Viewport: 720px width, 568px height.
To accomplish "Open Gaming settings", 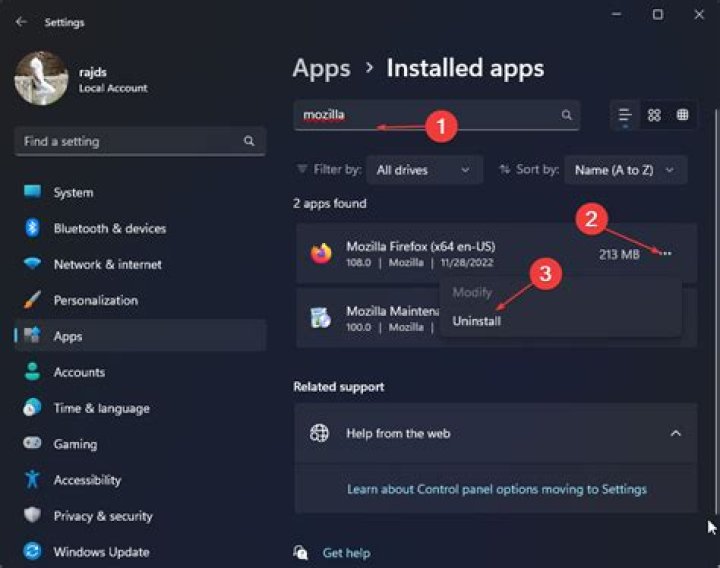I will tap(140, 444).
